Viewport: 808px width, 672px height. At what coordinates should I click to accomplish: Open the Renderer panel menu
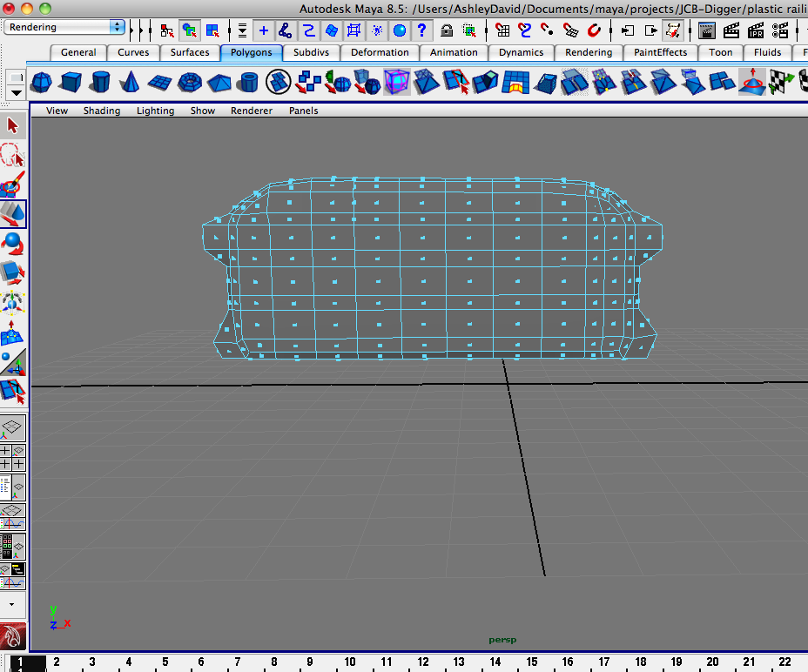252,111
